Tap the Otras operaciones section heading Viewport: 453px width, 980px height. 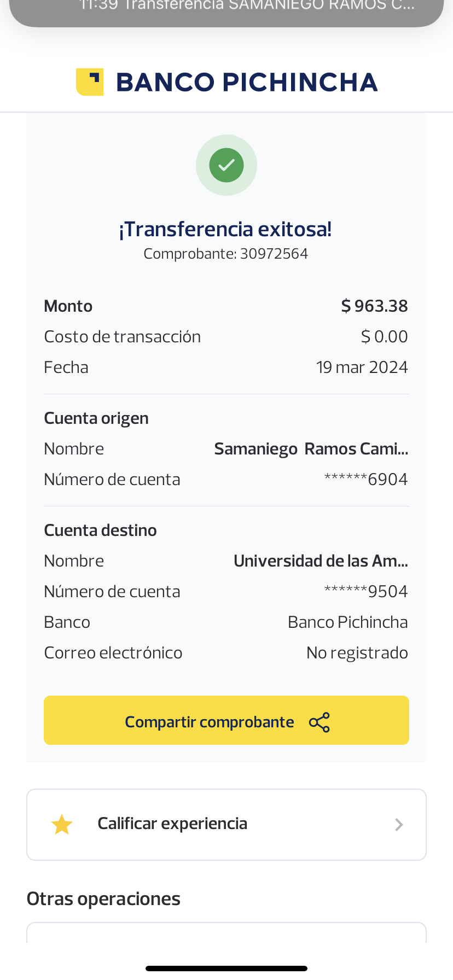tap(103, 899)
